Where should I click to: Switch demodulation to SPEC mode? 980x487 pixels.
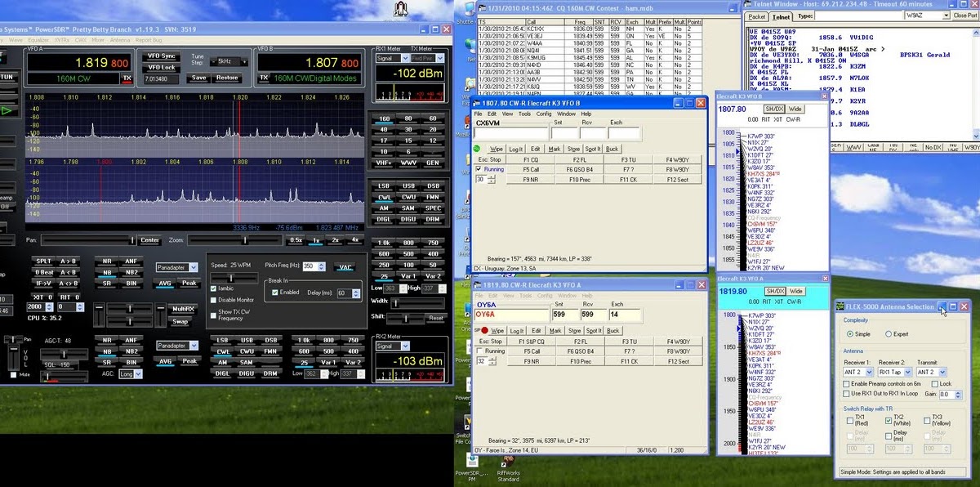coord(432,208)
